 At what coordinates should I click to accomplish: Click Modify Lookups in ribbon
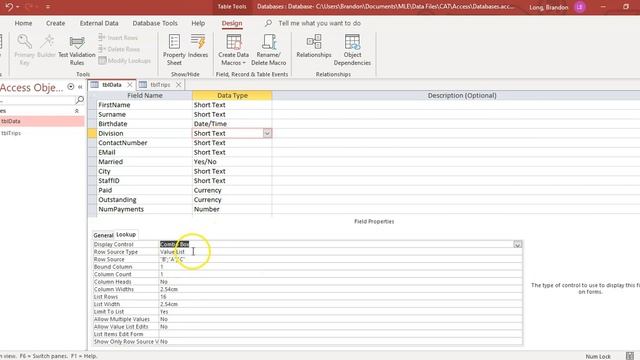[x=124, y=60]
